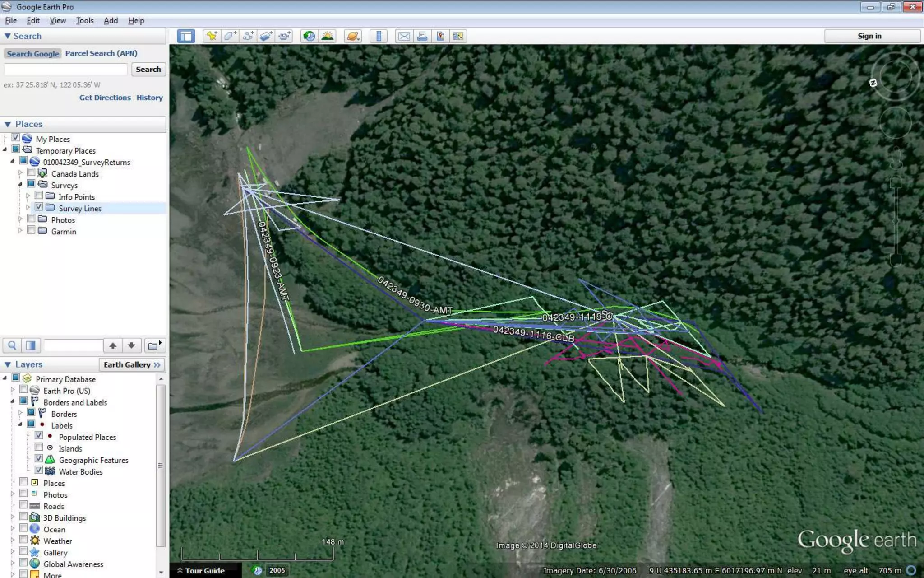Click the search text input field
The image size is (924, 578).
[x=66, y=69]
